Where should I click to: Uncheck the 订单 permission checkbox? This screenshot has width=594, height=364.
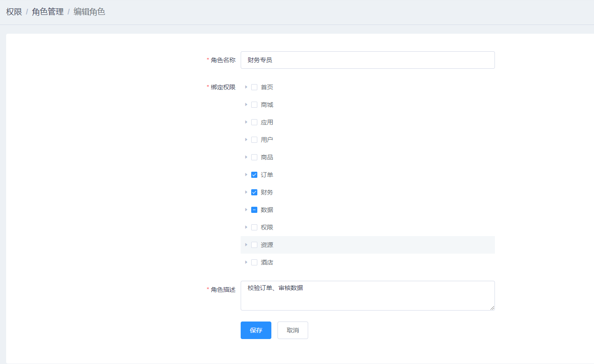(254, 175)
